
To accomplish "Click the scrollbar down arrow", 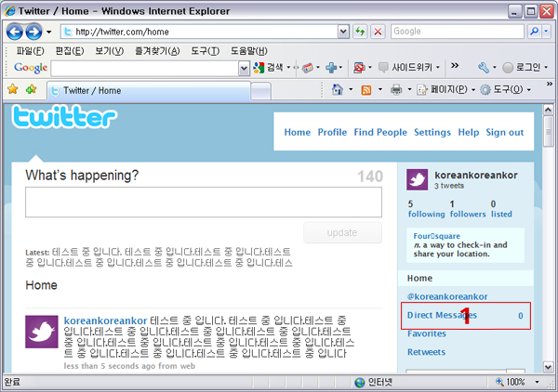I will pos(548,366).
